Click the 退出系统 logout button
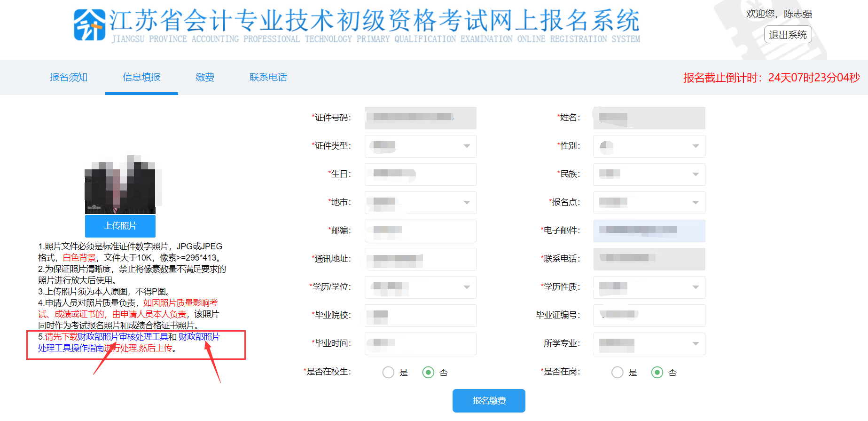 pyautogui.click(x=788, y=35)
